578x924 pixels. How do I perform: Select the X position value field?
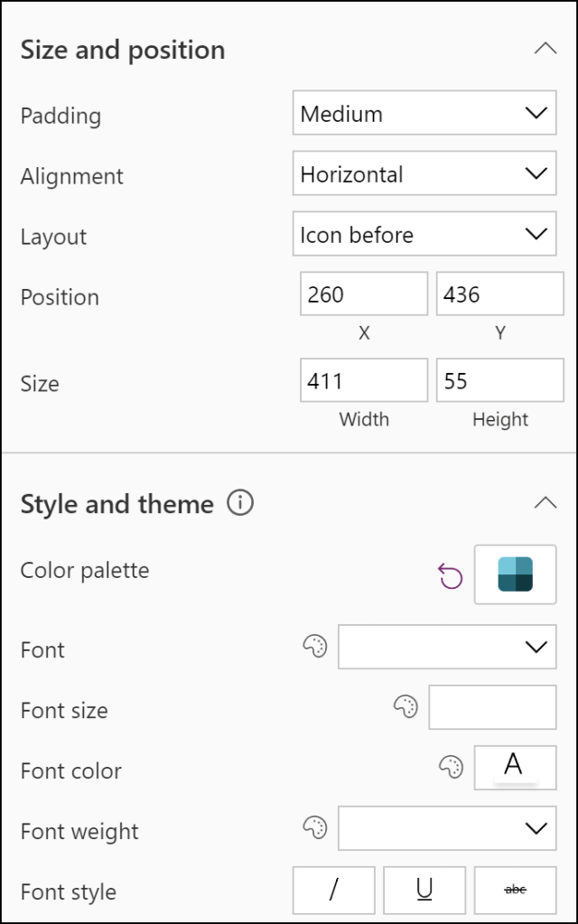tap(363, 294)
